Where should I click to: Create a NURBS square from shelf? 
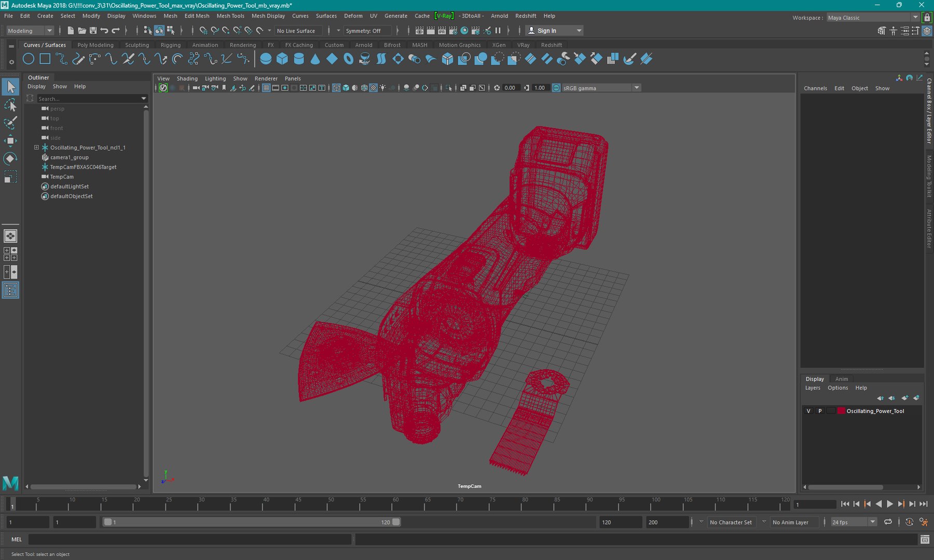click(x=45, y=59)
